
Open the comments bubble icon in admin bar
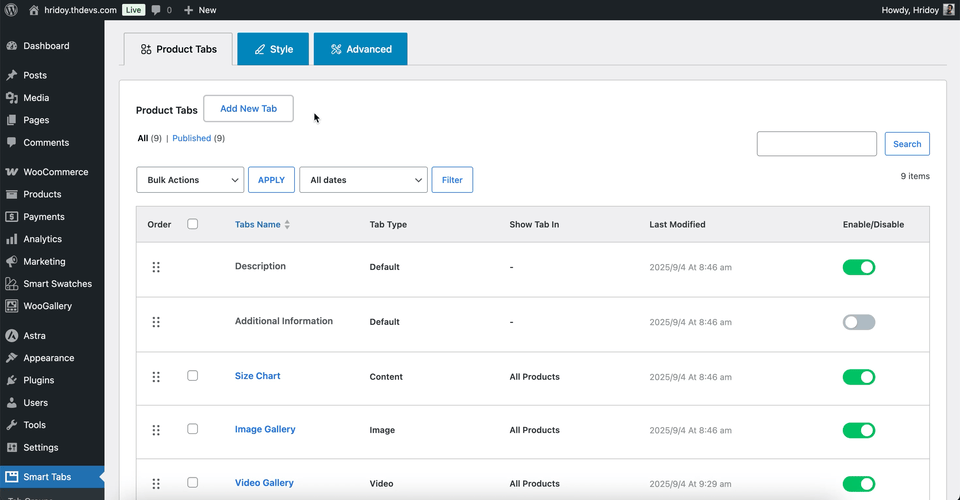[157, 10]
